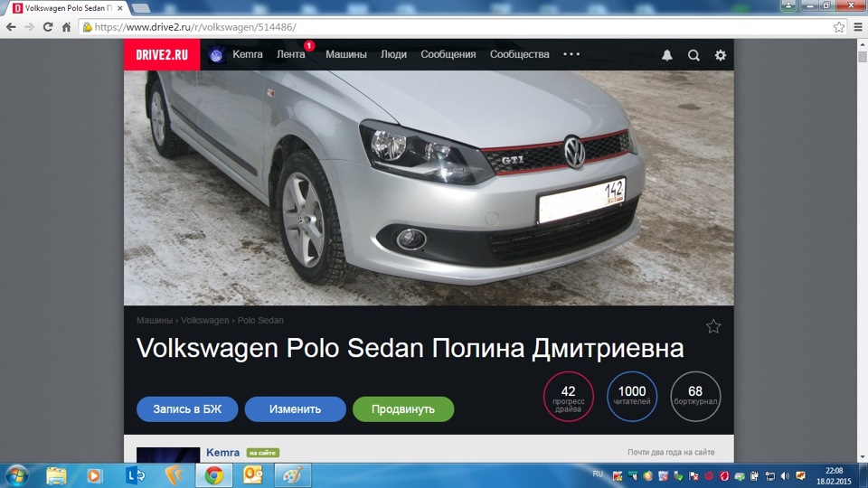Click the green Продвинуть button
This screenshot has width=868, height=488.
[403, 408]
